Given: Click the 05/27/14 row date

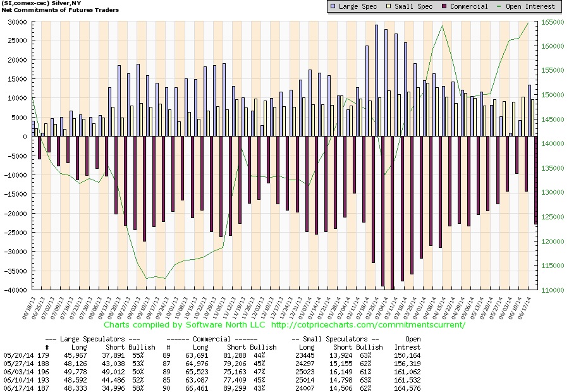Looking at the screenshot, I should [x=18, y=364].
